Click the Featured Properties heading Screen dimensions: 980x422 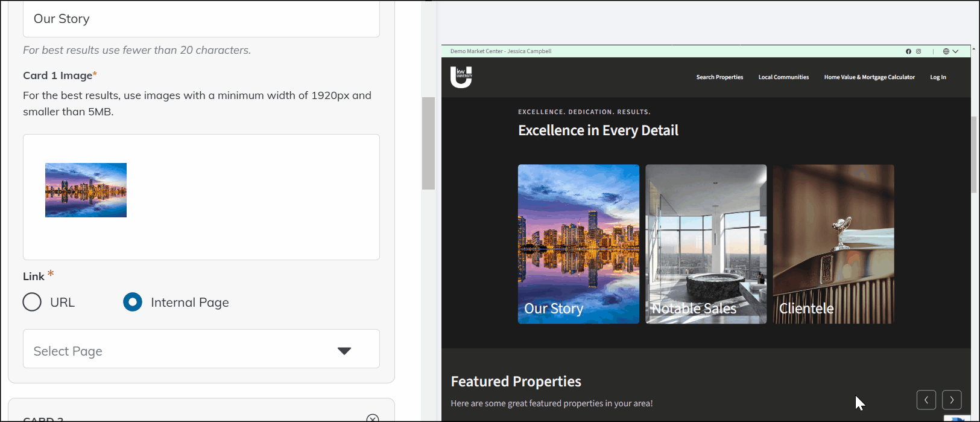coord(516,382)
